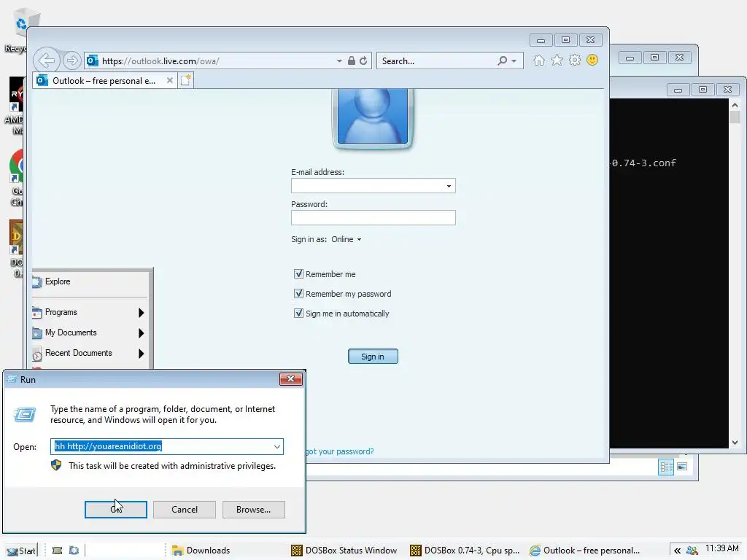
Task: Click the Run Open text field
Action: click(167, 446)
